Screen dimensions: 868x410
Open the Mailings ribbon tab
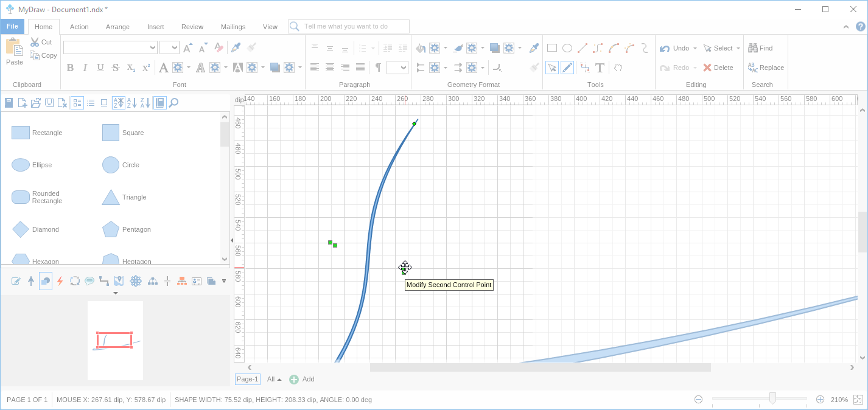(x=233, y=27)
